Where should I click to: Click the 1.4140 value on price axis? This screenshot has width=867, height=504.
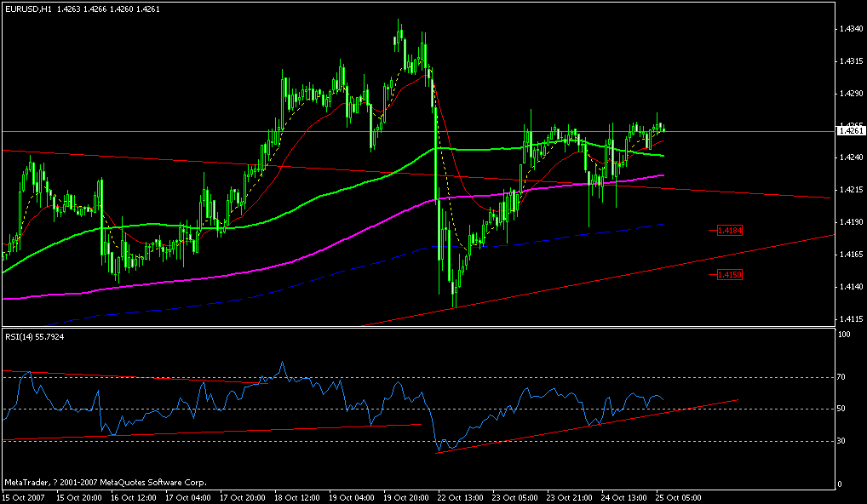click(x=850, y=286)
